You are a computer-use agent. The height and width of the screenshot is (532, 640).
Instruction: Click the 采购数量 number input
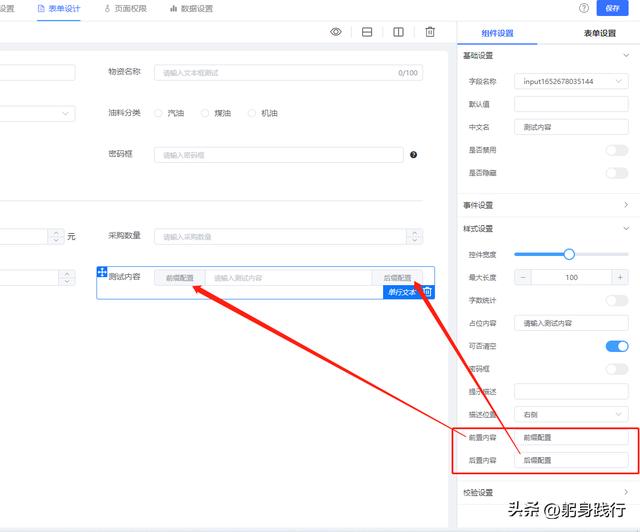tap(280, 237)
